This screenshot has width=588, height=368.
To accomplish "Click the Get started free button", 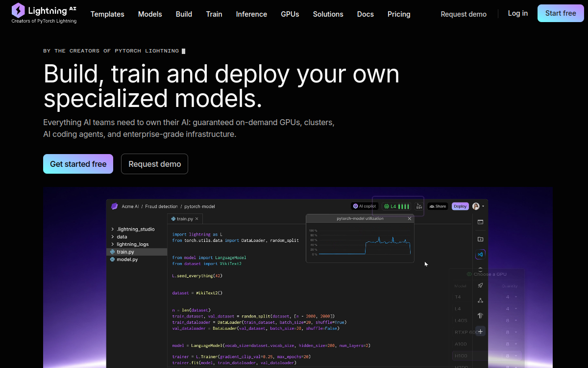I will [78, 164].
